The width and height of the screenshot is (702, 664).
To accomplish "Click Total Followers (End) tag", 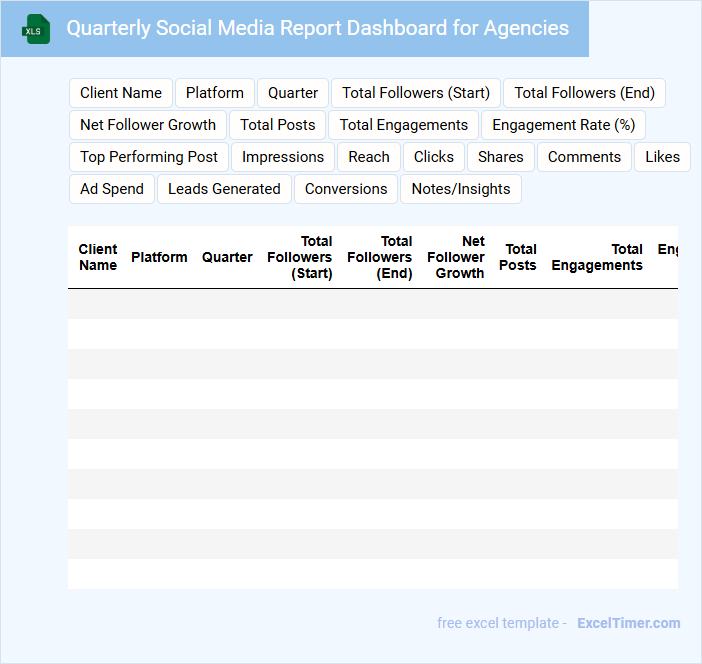I will (x=584, y=93).
